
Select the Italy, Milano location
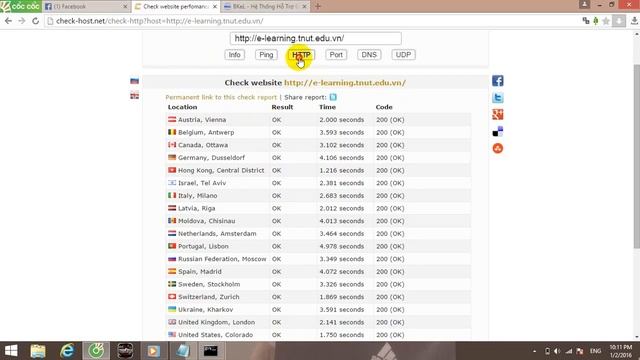click(198, 196)
